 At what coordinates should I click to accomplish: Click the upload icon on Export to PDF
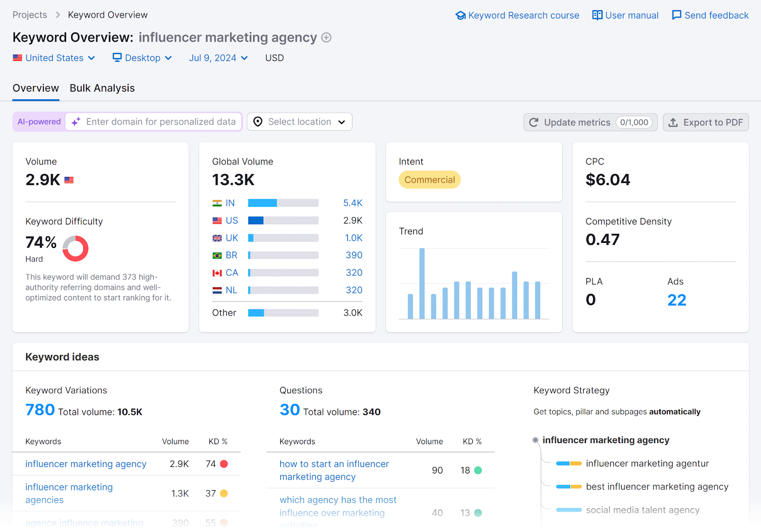pyautogui.click(x=673, y=122)
